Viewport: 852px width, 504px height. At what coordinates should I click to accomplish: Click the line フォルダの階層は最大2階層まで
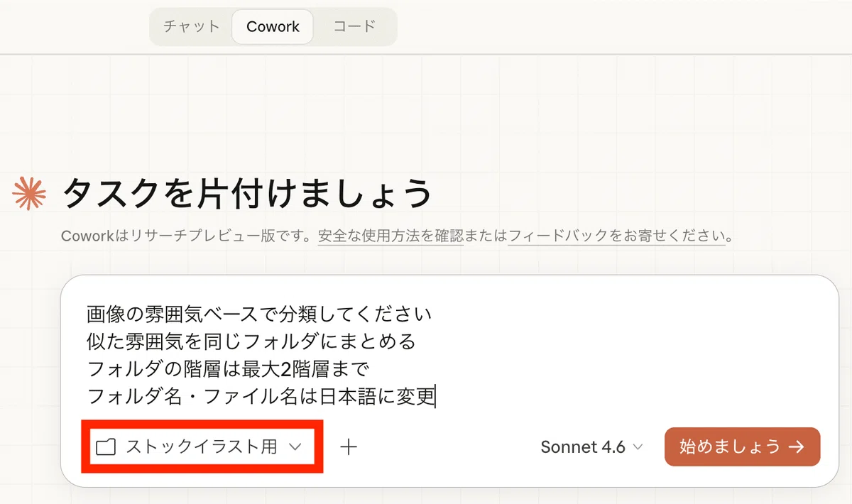click(229, 369)
